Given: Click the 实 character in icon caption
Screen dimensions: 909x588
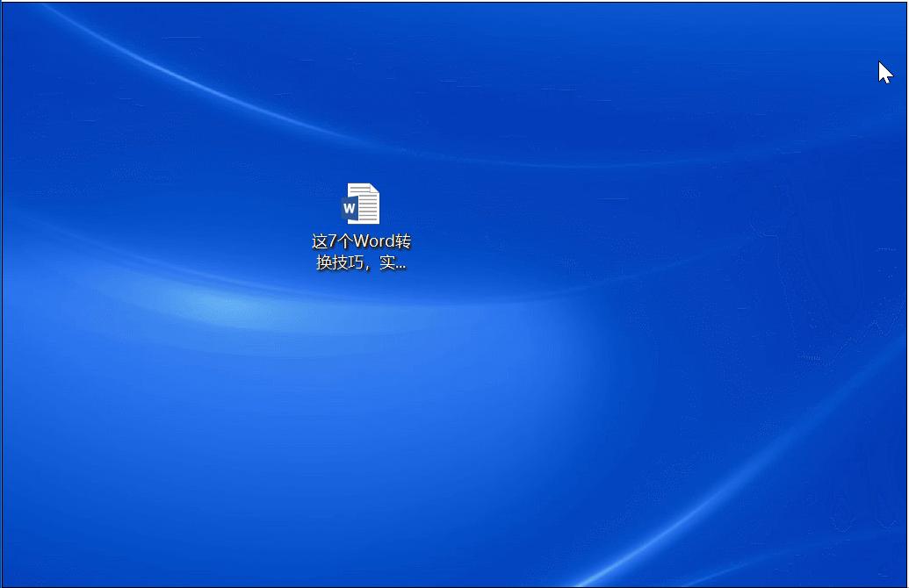Looking at the screenshot, I should tap(386, 262).
